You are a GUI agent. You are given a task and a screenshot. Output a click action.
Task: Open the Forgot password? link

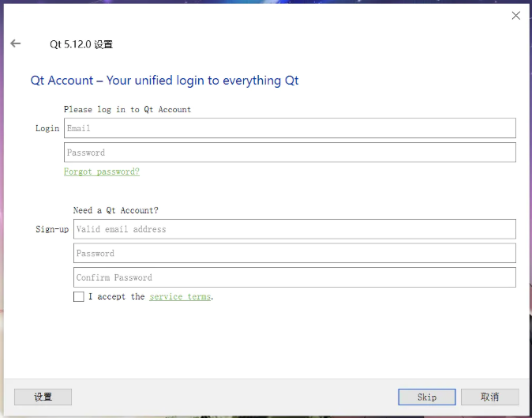click(x=102, y=171)
